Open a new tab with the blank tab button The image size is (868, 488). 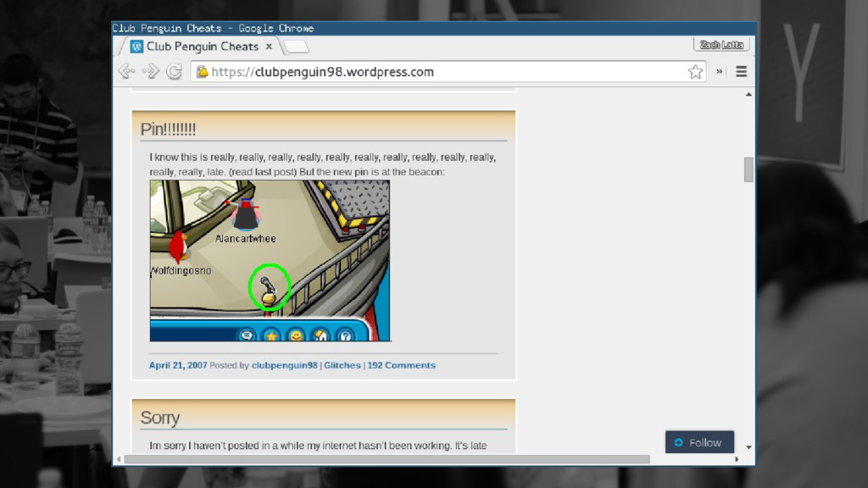[x=297, y=47]
